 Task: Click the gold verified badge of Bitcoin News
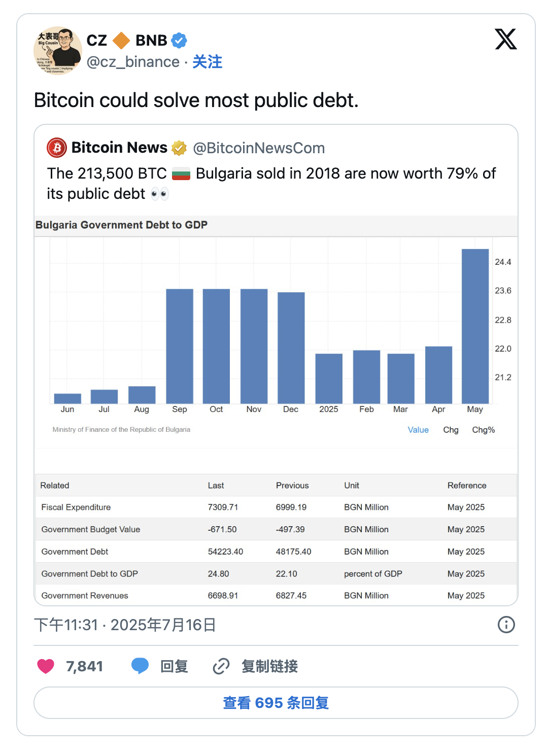179,148
